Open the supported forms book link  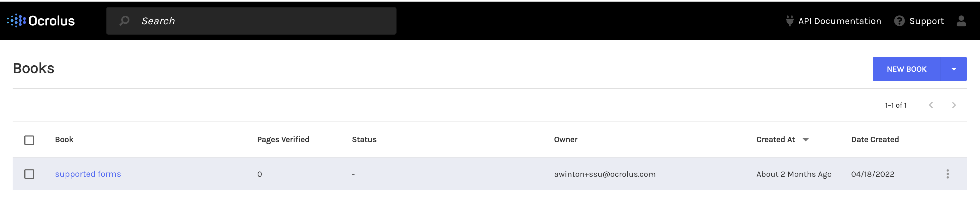tap(88, 174)
